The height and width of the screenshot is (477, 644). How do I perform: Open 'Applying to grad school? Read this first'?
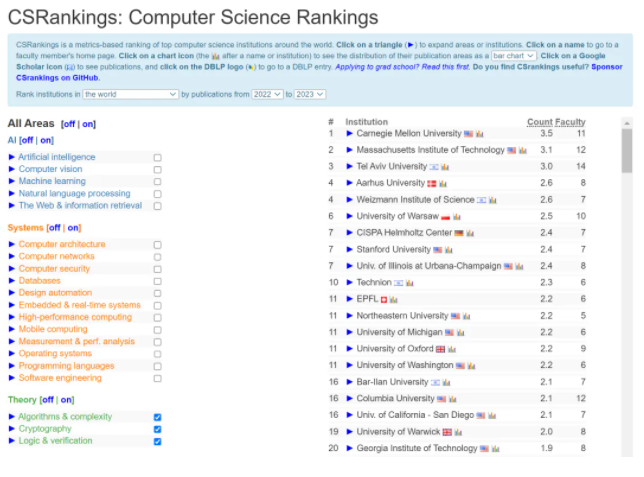pyautogui.click(x=402, y=67)
